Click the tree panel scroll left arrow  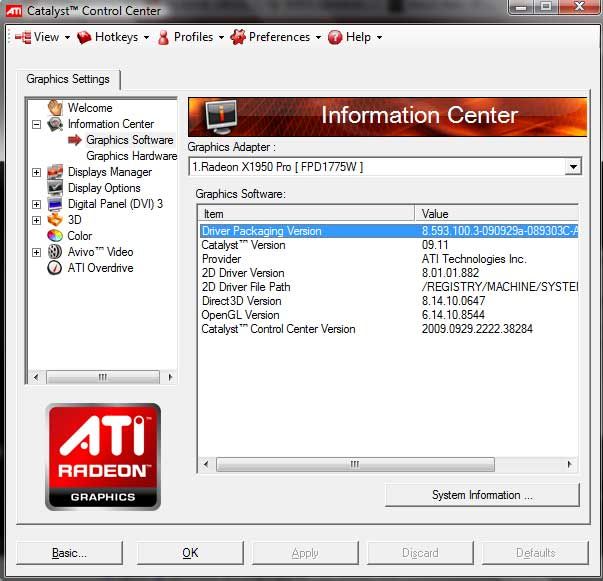click(36, 377)
